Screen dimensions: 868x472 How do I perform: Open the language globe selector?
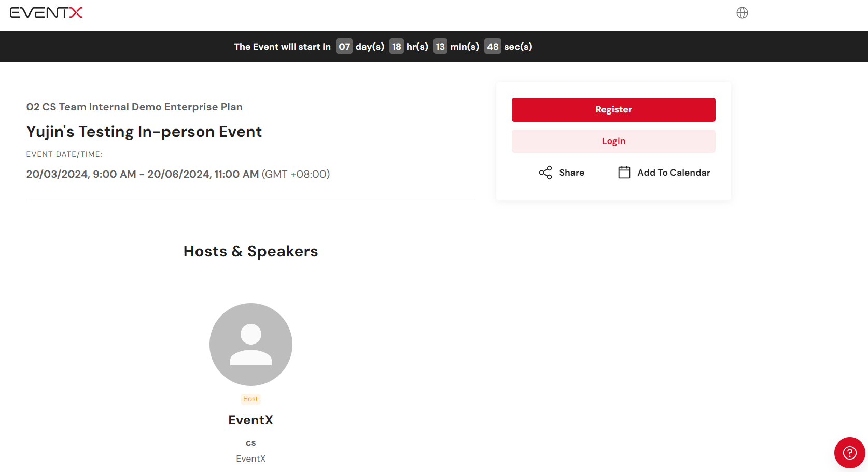(x=742, y=12)
